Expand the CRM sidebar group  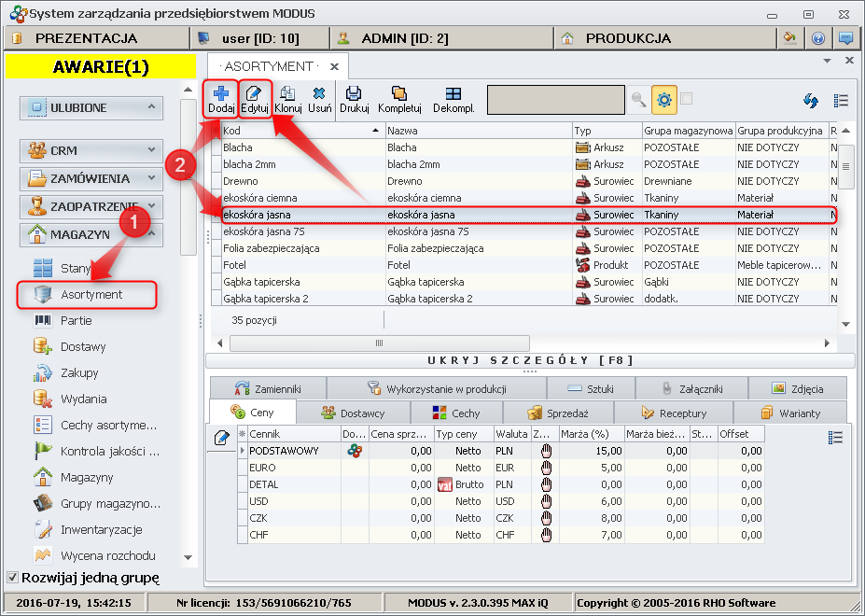[x=91, y=150]
